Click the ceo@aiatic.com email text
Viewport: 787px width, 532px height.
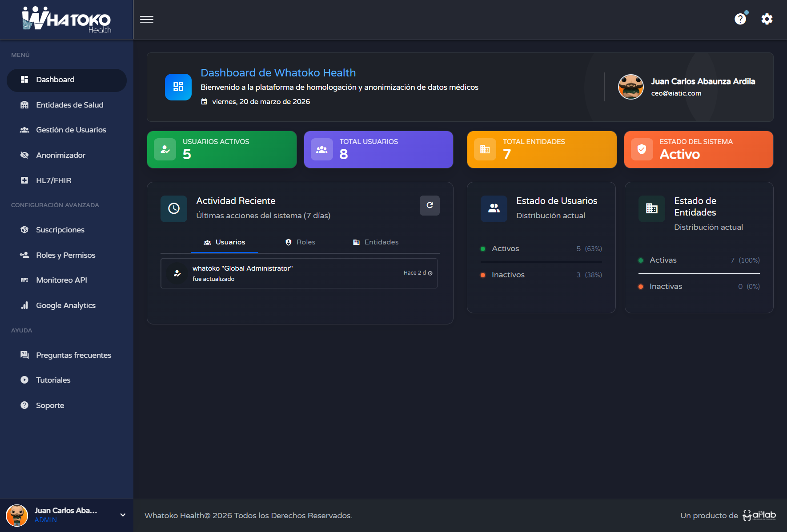(x=676, y=93)
